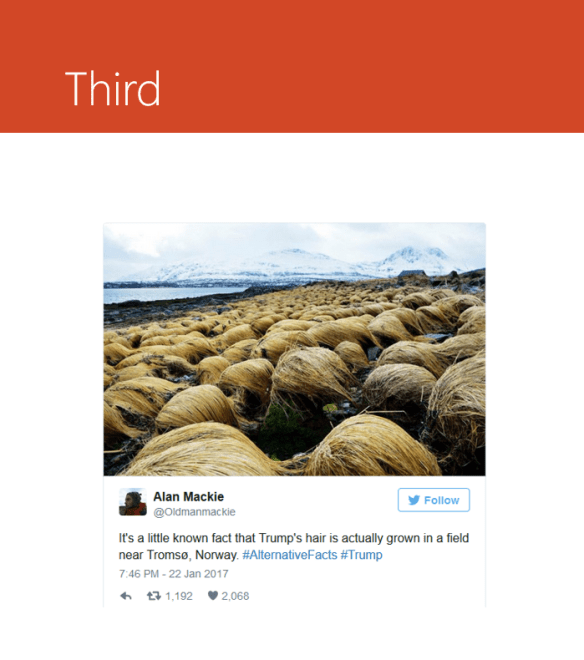
Task: Click the 2,068 likes count
Action: 235,596
